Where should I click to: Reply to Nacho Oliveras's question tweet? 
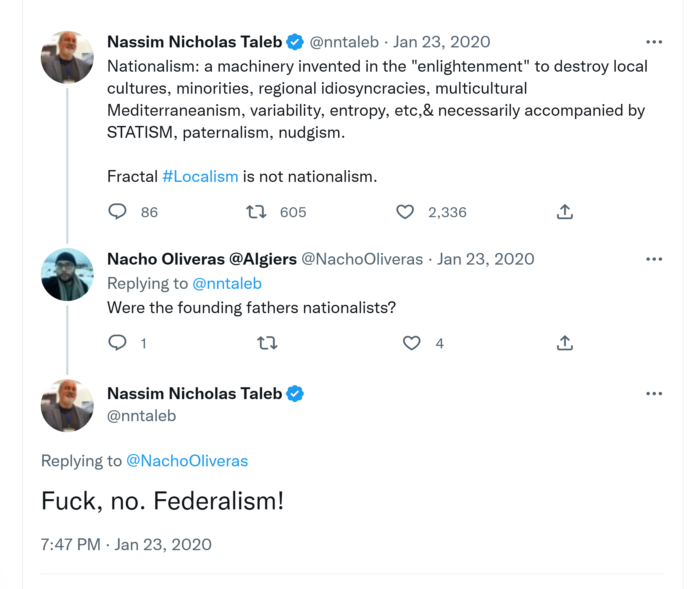(117, 343)
